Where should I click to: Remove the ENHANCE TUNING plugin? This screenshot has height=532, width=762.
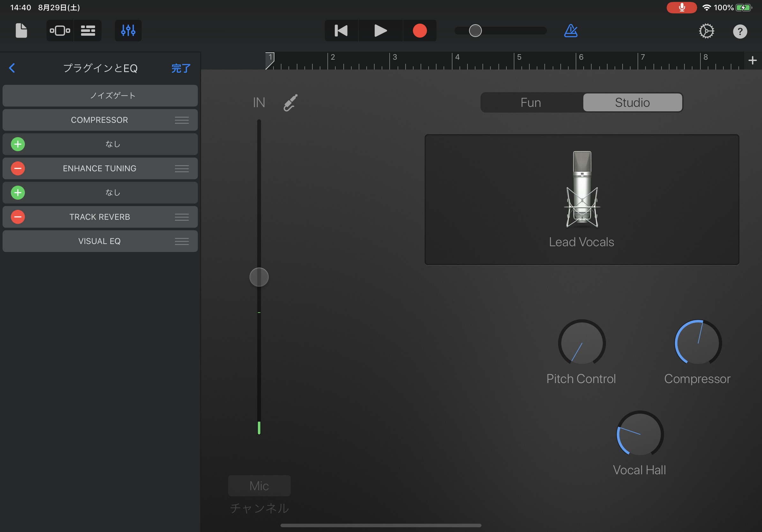[18, 168]
